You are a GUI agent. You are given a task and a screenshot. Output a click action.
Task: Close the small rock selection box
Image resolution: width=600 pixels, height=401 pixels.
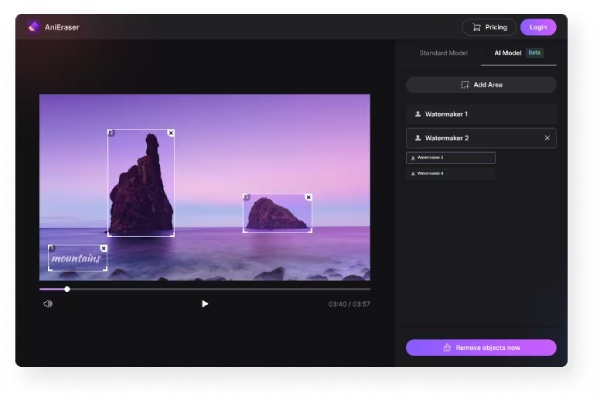(x=308, y=197)
